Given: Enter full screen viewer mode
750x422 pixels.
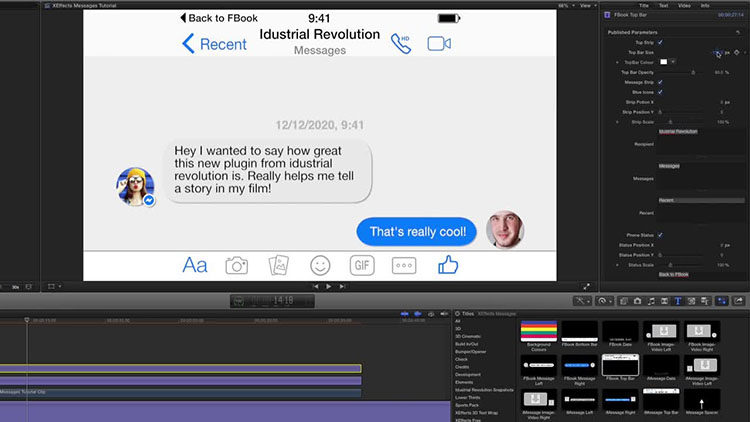Looking at the screenshot, I should click(x=586, y=287).
